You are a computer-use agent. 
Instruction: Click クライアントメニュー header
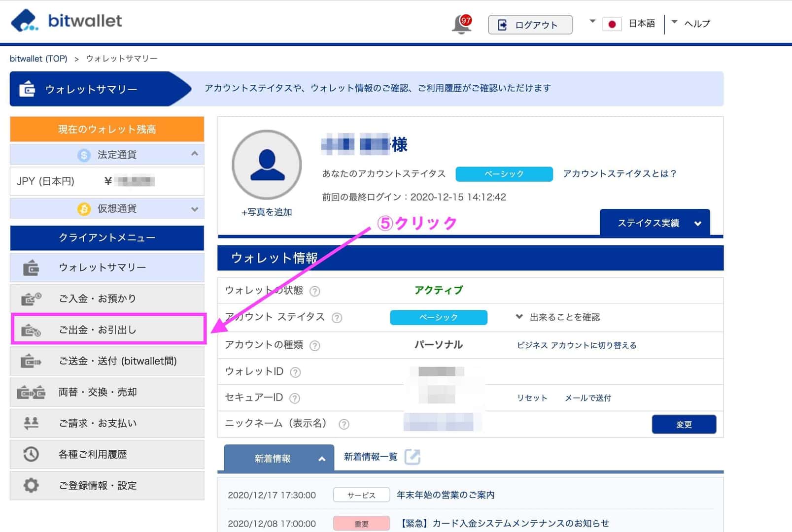coord(107,238)
